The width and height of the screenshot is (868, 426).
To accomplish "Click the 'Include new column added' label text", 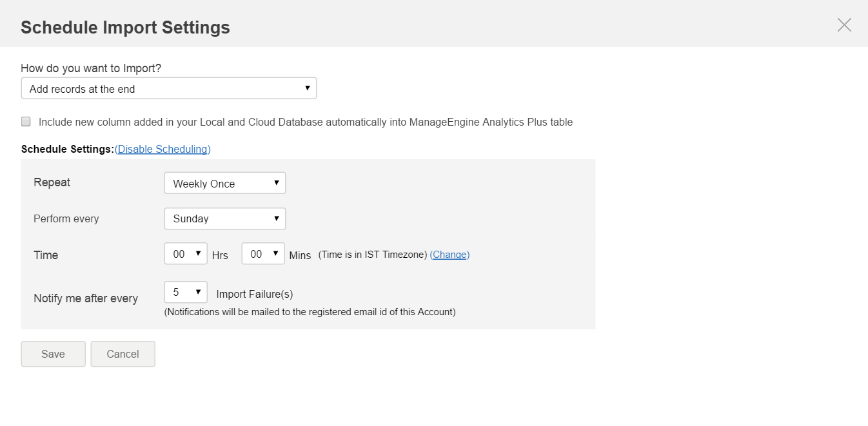I will 305,122.
